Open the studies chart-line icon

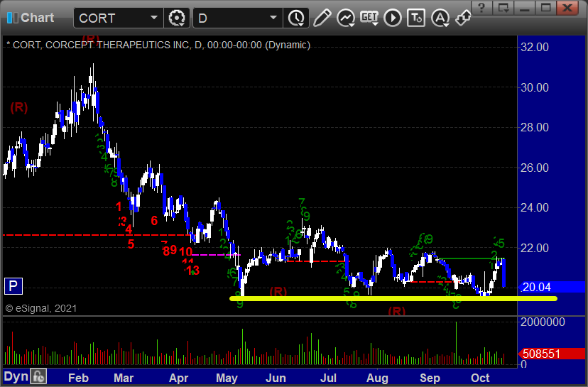coord(346,18)
